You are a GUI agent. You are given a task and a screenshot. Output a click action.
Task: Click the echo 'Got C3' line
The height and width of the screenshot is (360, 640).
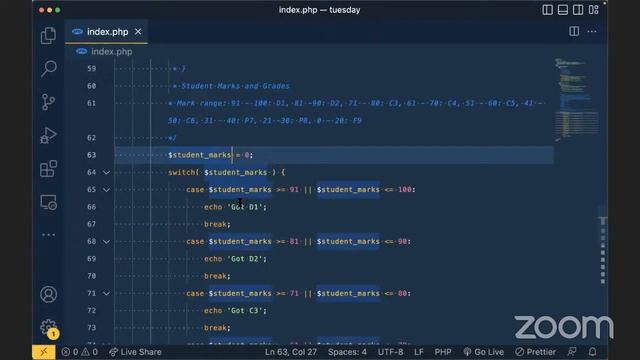(x=235, y=311)
